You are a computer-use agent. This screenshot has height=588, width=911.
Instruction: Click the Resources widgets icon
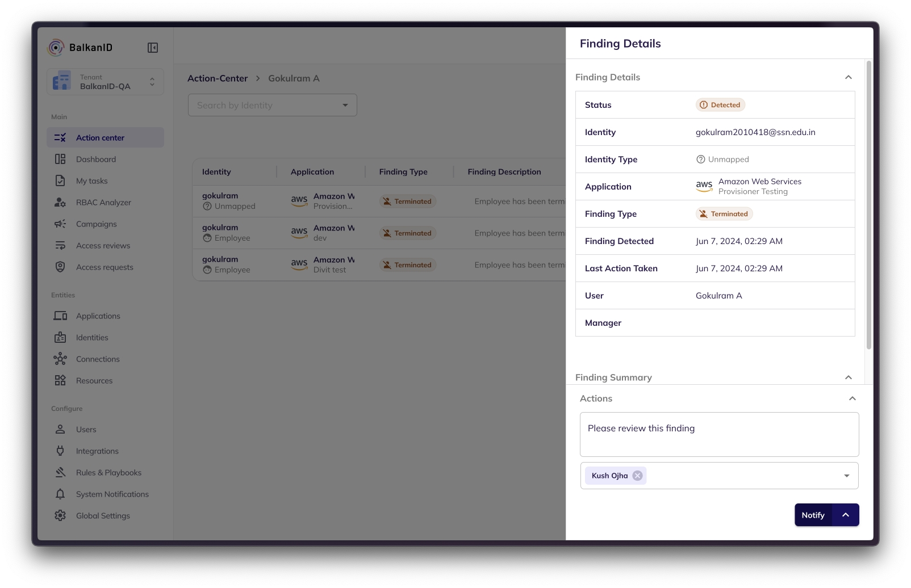click(60, 380)
